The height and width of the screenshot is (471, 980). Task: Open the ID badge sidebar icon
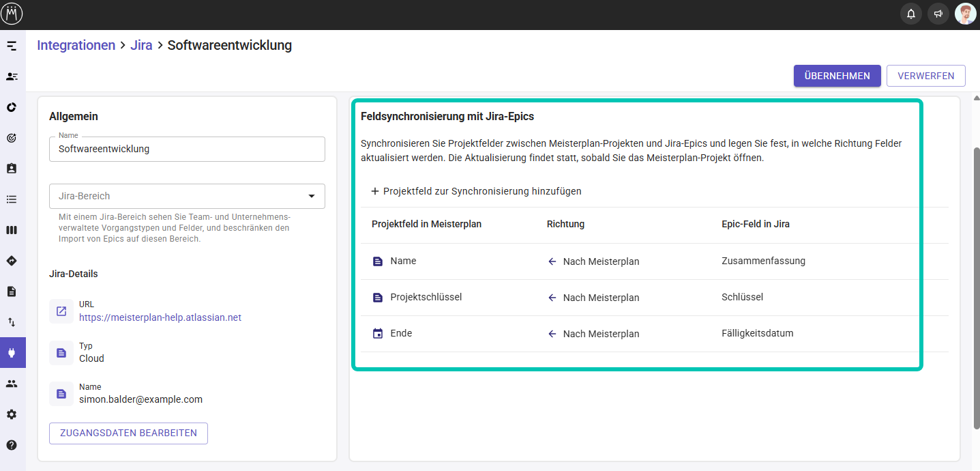click(12, 169)
